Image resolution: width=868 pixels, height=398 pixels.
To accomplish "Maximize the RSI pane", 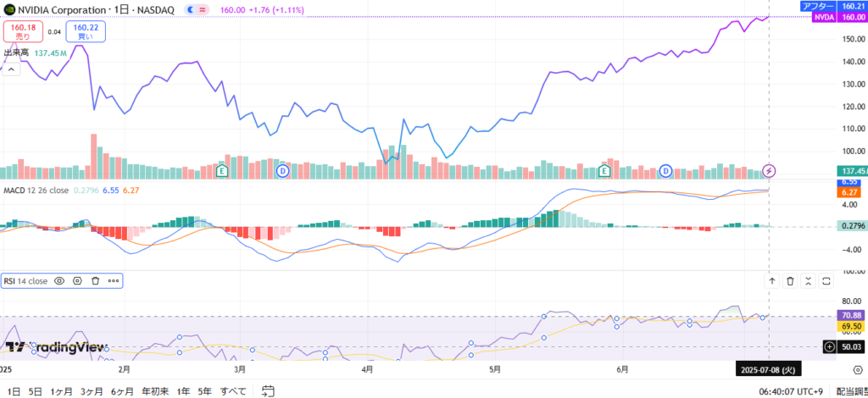I will tap(826, 281).
